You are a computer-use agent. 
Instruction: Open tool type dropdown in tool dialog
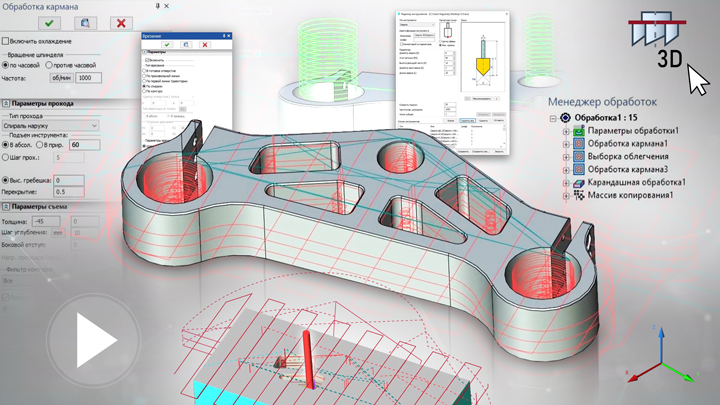coord(417,25)
